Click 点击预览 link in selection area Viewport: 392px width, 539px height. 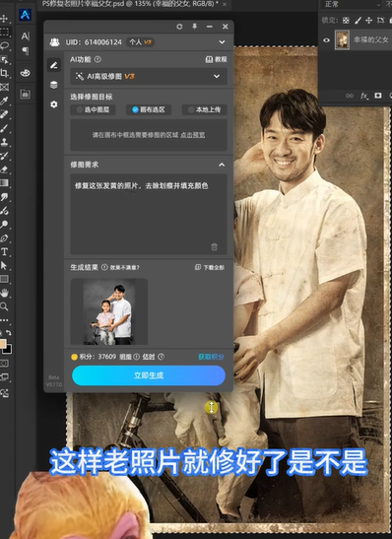[192, 135]
